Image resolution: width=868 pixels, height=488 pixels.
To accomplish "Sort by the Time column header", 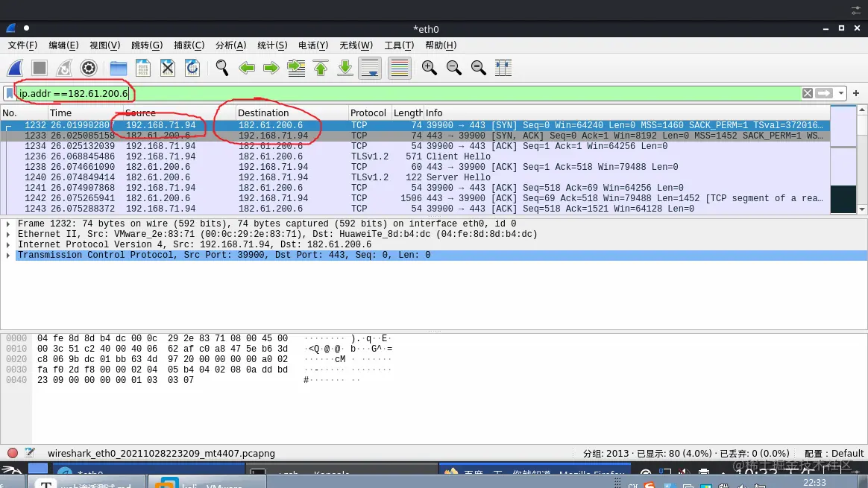I will 86,113.
